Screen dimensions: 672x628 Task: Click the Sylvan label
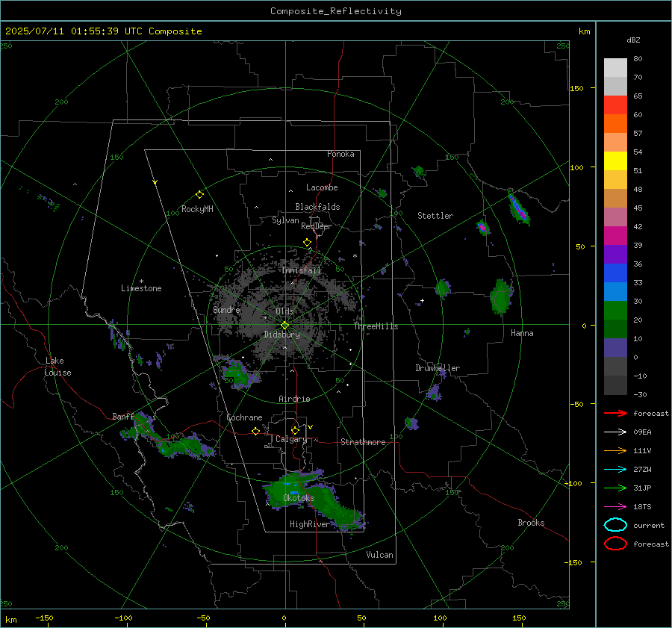285,220
